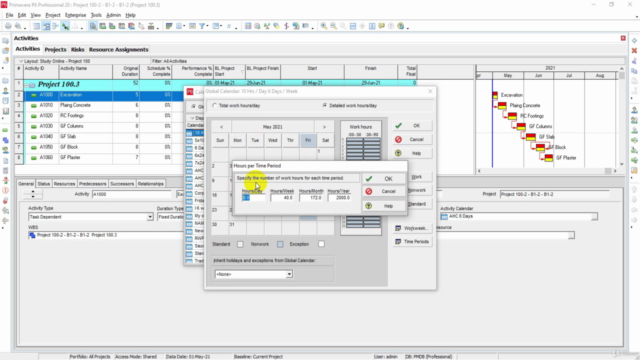640x360 pixels.
Task: Click the yellow comment bubble toolbar icon
Action: pos(382,26)
